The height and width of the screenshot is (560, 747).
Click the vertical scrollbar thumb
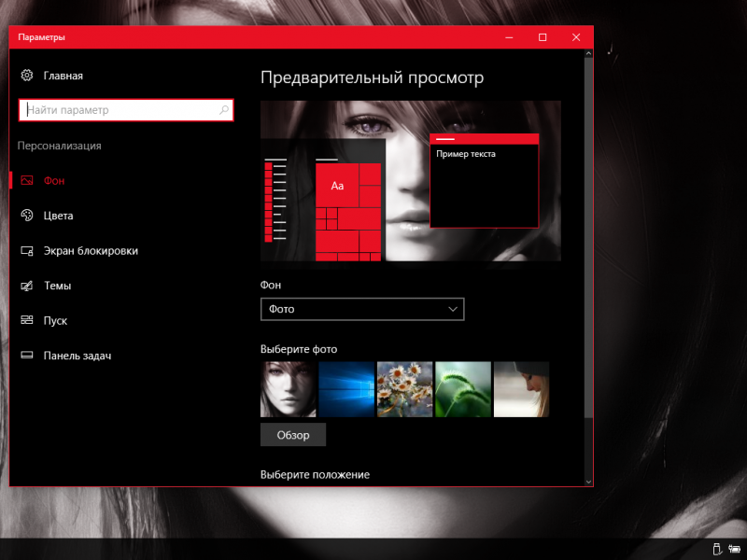pyautogui.click(x=588, y=238)
